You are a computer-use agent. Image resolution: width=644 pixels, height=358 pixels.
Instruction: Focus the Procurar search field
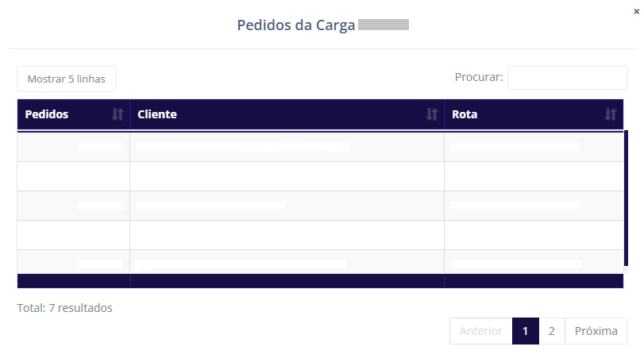(x=567, y=78)
